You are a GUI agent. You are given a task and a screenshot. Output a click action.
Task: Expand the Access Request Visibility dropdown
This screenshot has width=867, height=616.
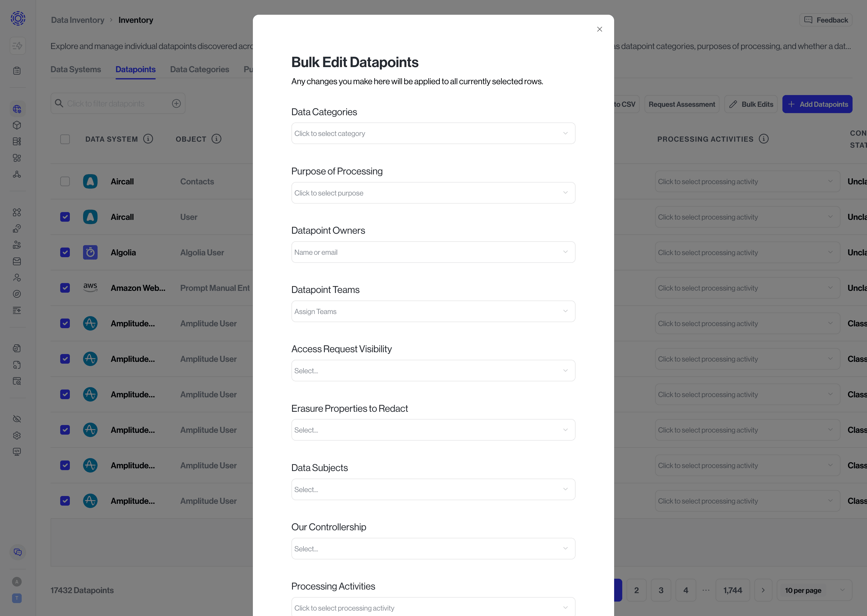[x=433, y=371]
